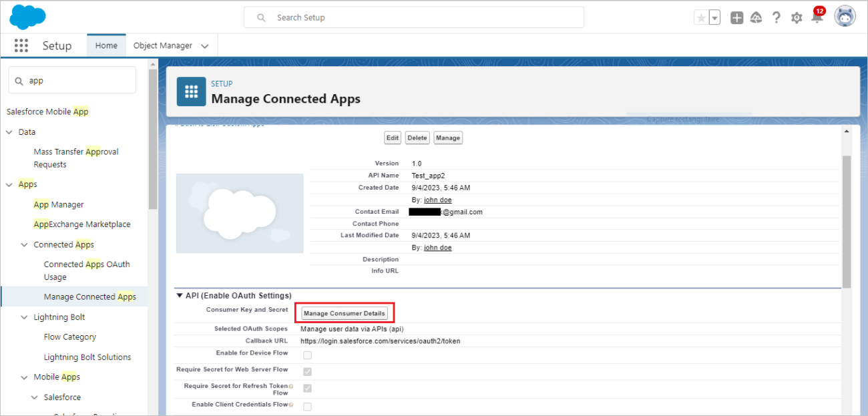Open the Favorites star icon
The height and width of the screenshot is (416, 868).
point(701,18)
